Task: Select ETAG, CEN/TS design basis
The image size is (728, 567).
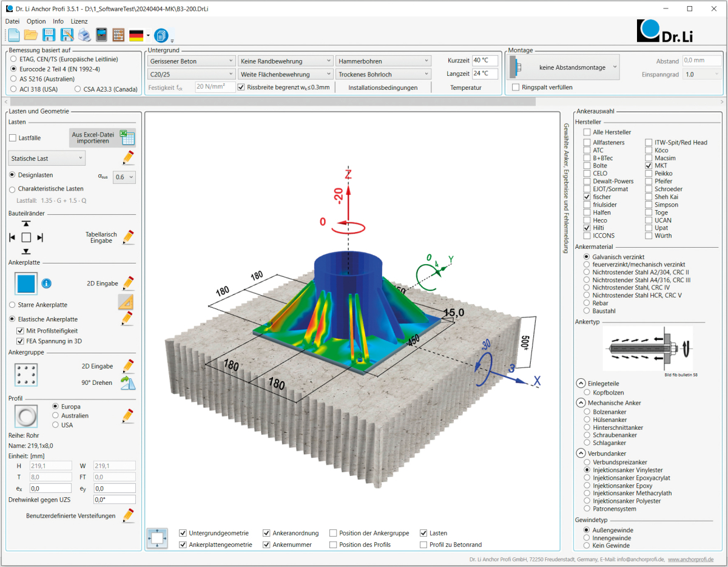Action: click(x=13, y=59)
